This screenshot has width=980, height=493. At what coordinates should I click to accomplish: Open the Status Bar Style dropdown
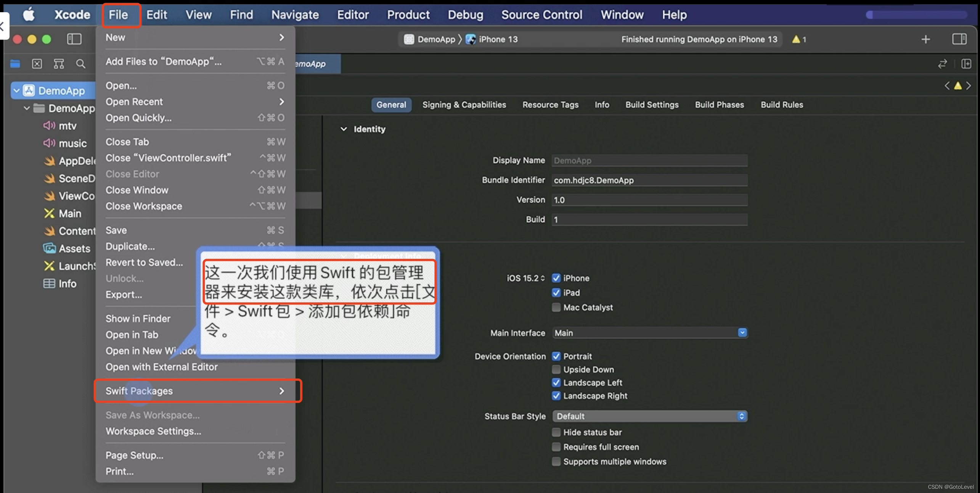[650, 416]
